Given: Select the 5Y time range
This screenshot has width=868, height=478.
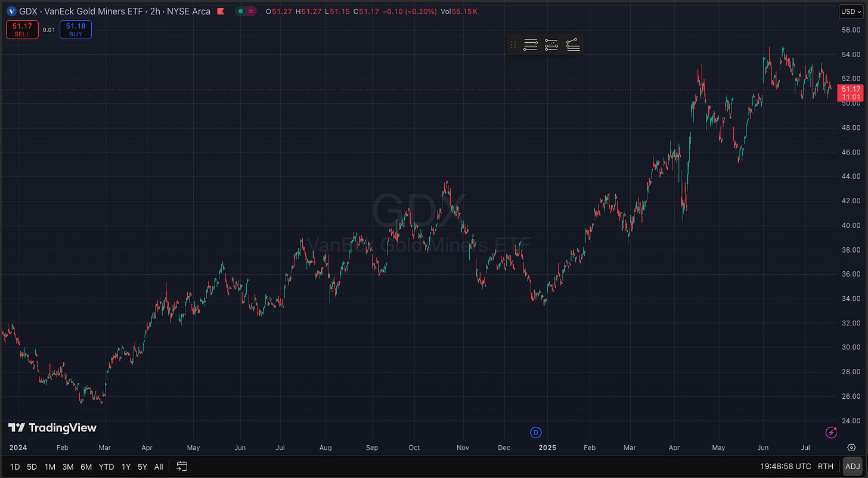Looking at the screenshot, I should tap(142, 467).
